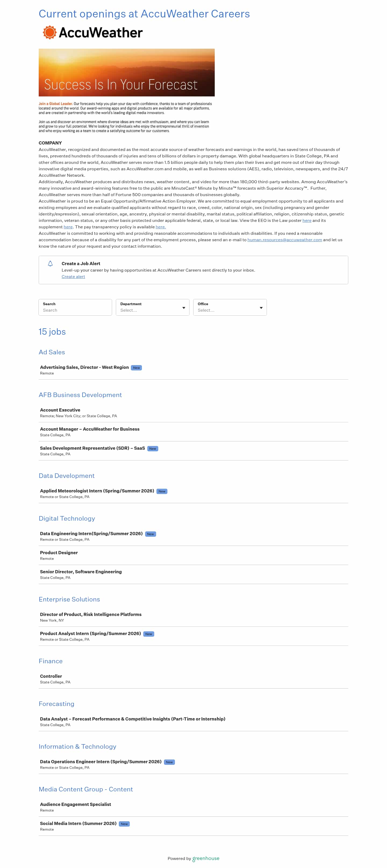Screen dimensions: 387x868
Task: Open Director of Product, Risk Intelligence Platforms
Action: tap(91, 614)
